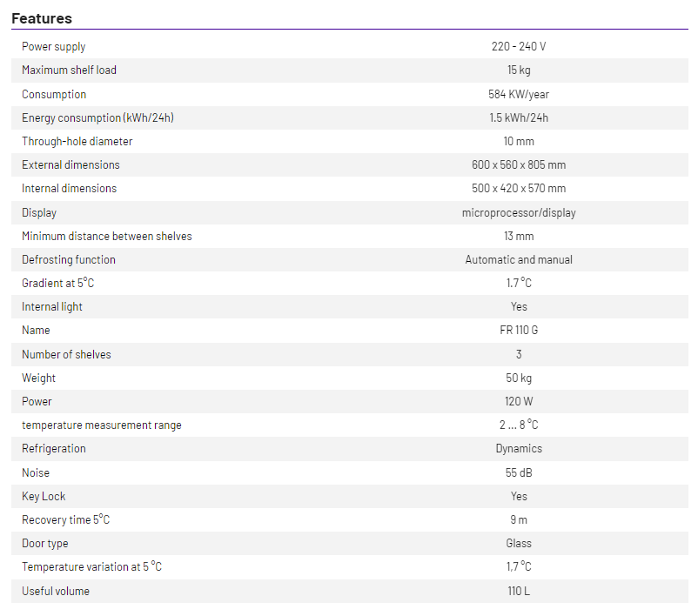Click the 600 x 560 x 805 mm value
The height and width of the screenshot is (616, 698).
tap(519, 164)
